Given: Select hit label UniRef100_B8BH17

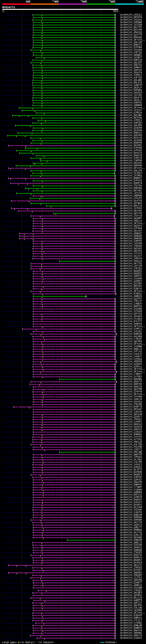Looking at the screenshot, I should pyautogui.click(x=131, y=178).
